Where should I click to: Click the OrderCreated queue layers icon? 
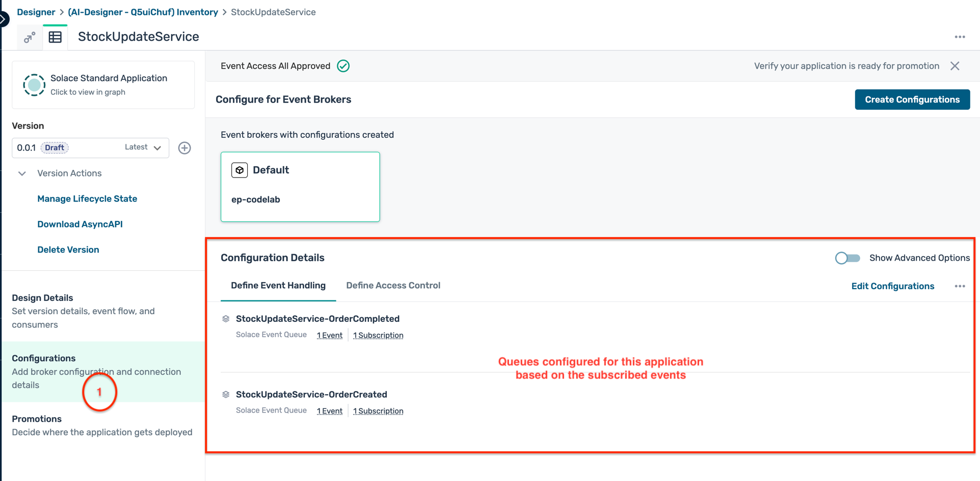click(226, 394)
